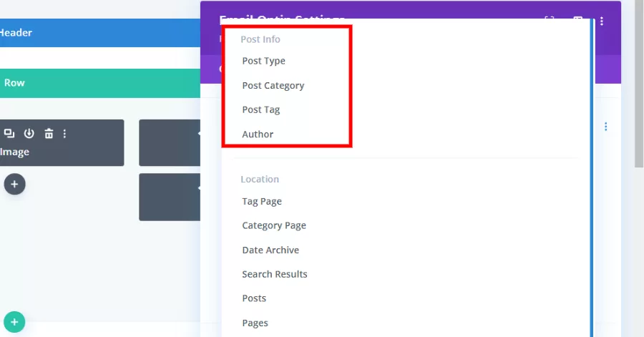This screenshot has width=644, height=337.
Task: Select Post Category option
Action: click(273, 85)
